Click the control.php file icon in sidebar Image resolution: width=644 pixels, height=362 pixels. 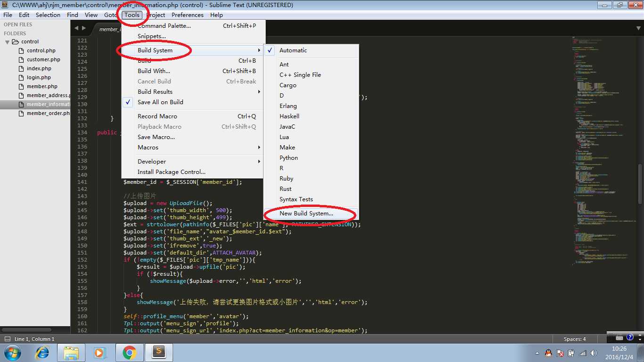pyautogui.click(x=21, y=50)
